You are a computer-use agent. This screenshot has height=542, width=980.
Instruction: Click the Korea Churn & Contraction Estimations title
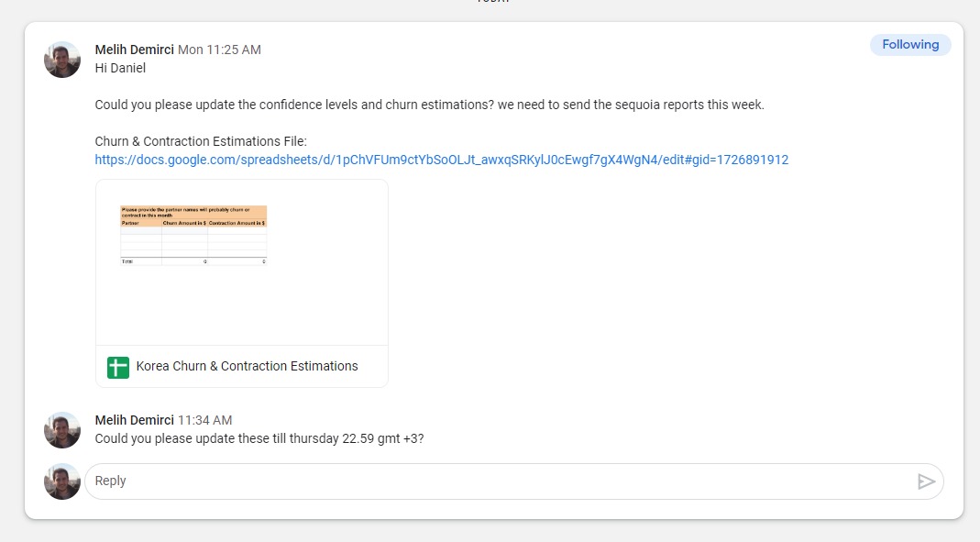247,366
